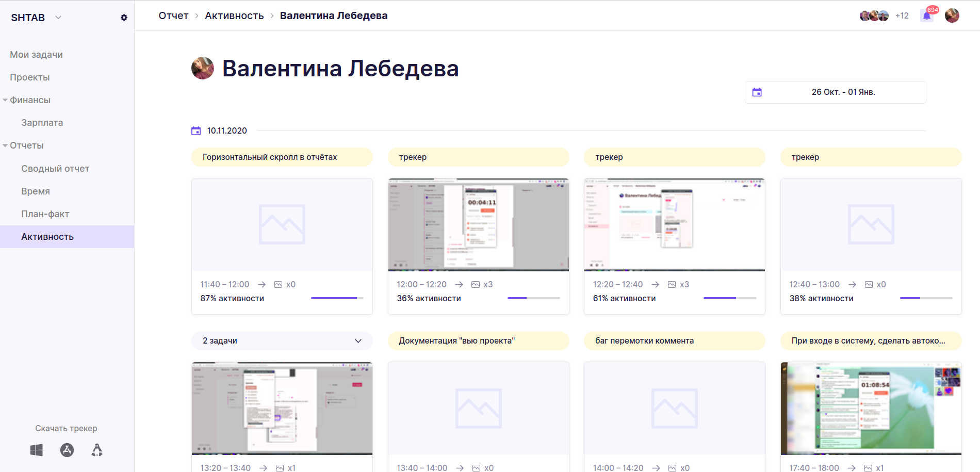Click the SHTAB logo text
980x472 pixels.
(x=28, y=18)
